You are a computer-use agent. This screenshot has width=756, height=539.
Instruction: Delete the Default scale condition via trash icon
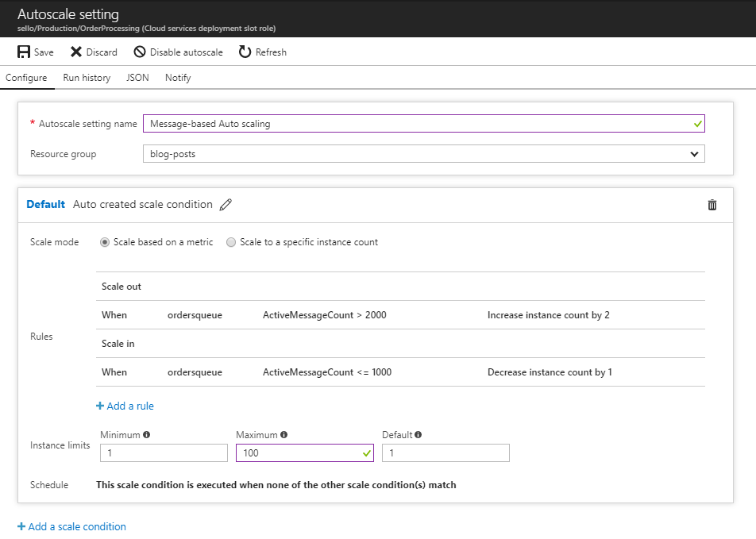(x=712, y=205)
